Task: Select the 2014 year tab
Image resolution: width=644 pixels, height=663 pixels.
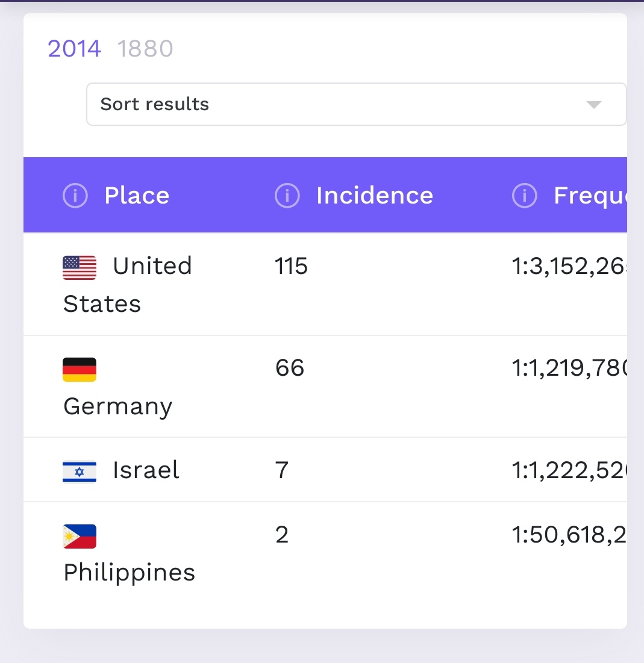Action: point(74,49)
